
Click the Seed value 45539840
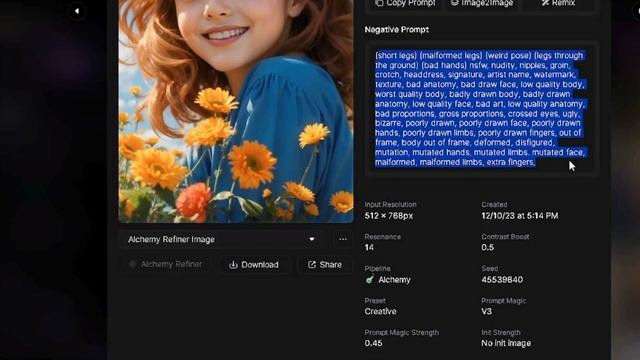click(502, 280)
